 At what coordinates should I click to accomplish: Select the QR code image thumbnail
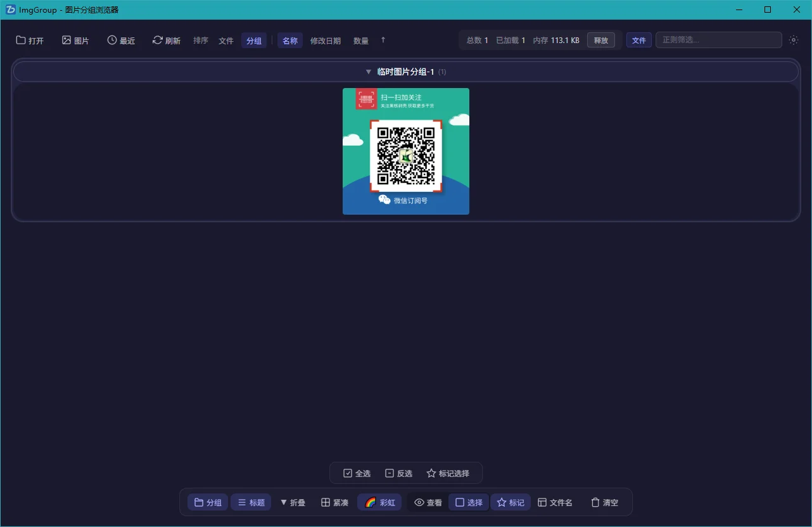coord(406,151)
